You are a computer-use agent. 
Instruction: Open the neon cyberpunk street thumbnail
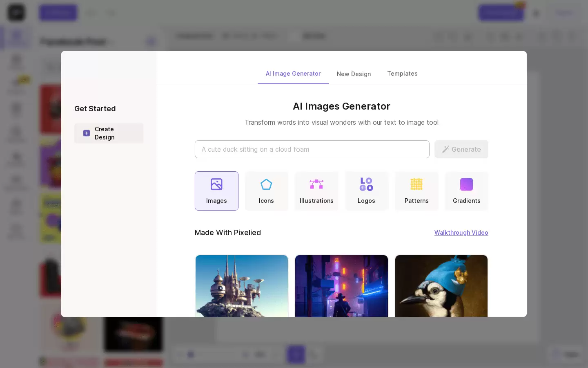pos(341,286)
